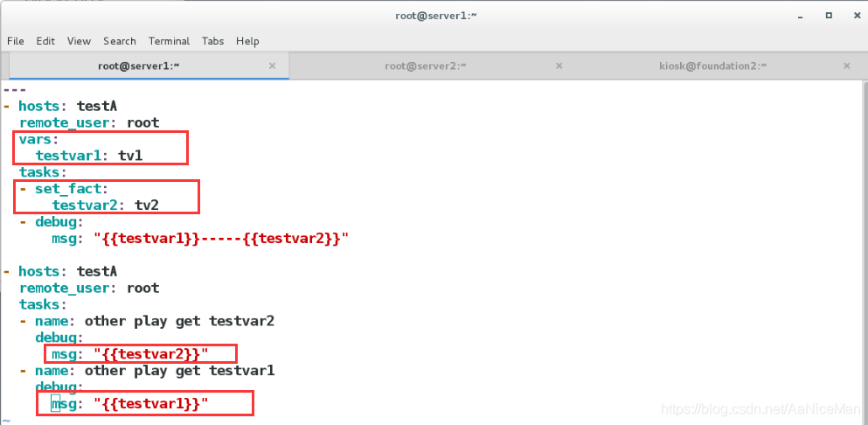Switch to the root@server2 tab
868x425 pixels.
(x=427, y=66)
